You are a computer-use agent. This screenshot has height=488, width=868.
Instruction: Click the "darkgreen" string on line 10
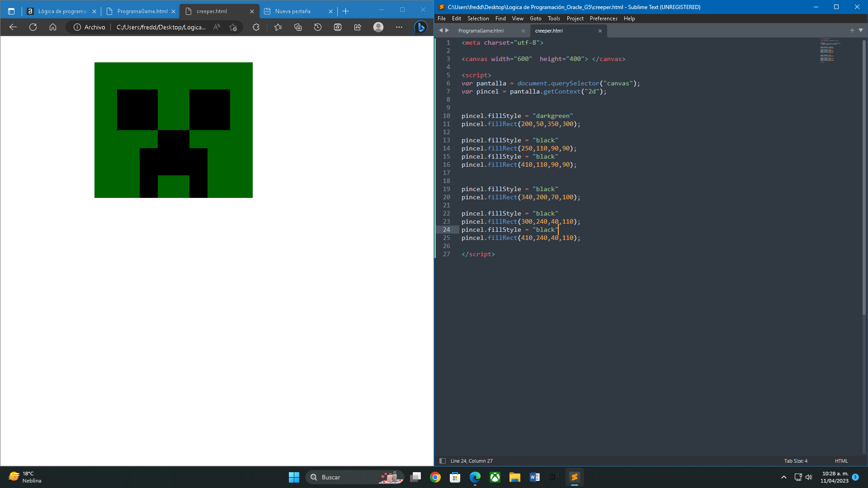[552, 116]
